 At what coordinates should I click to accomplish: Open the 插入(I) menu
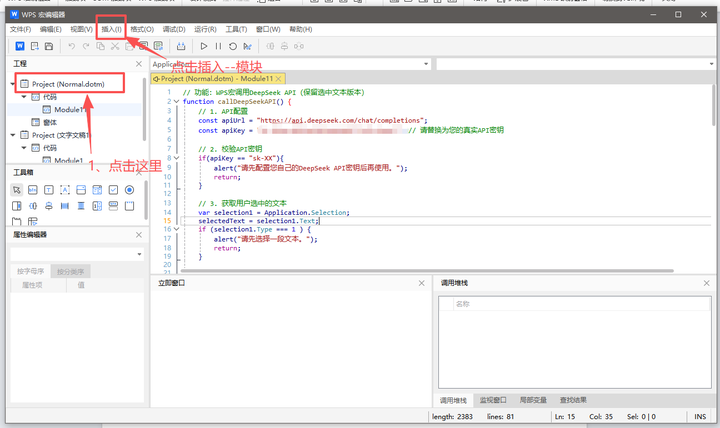click(112, 29)
